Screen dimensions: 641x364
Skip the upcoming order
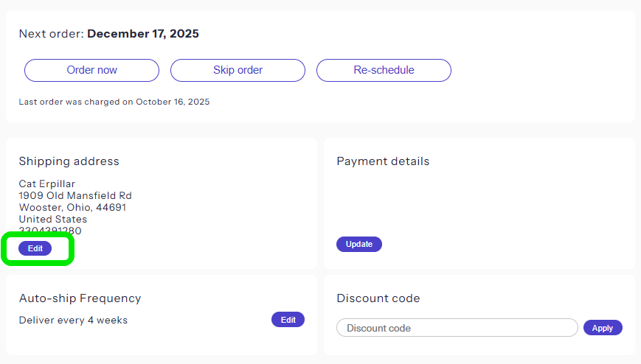click(238, 70)
